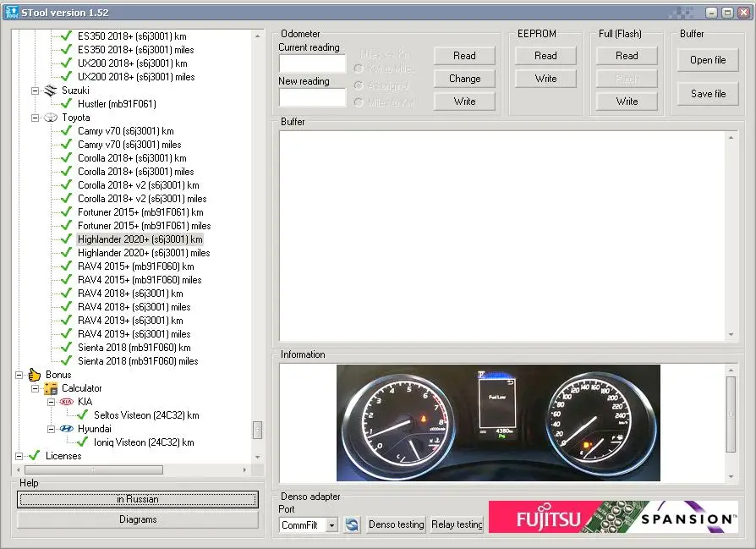Click checkmark beside Corolla 2018+ v2 miles
This screenshot has width=756, height=549.
tap(67, 198)
